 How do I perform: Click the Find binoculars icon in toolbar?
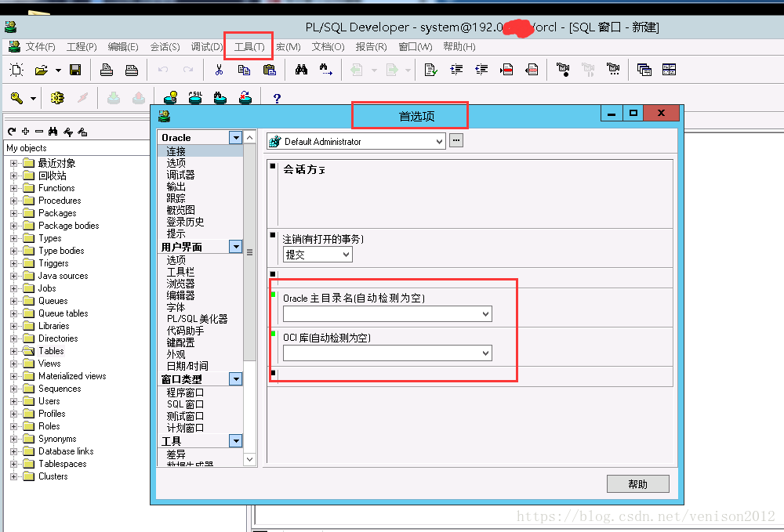pyautogui.click(x=301, y=70)
